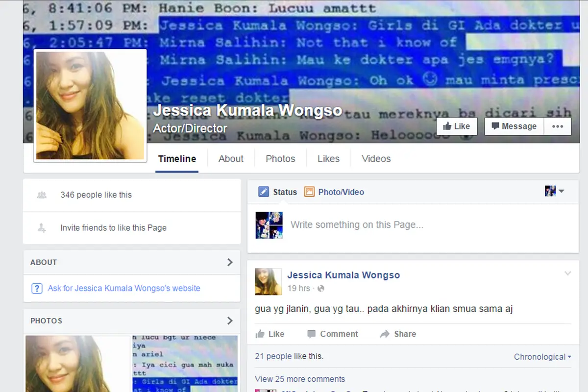This screenshot has width=588, height=392.
Task: Open the post-as identity dropdown arrow
Action: [x=562, y=191]
